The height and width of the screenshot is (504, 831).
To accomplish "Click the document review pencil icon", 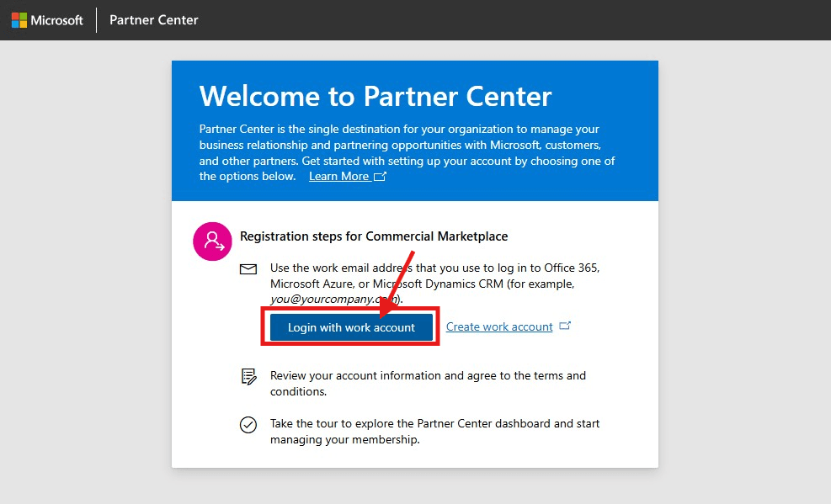I will (248, 376).
